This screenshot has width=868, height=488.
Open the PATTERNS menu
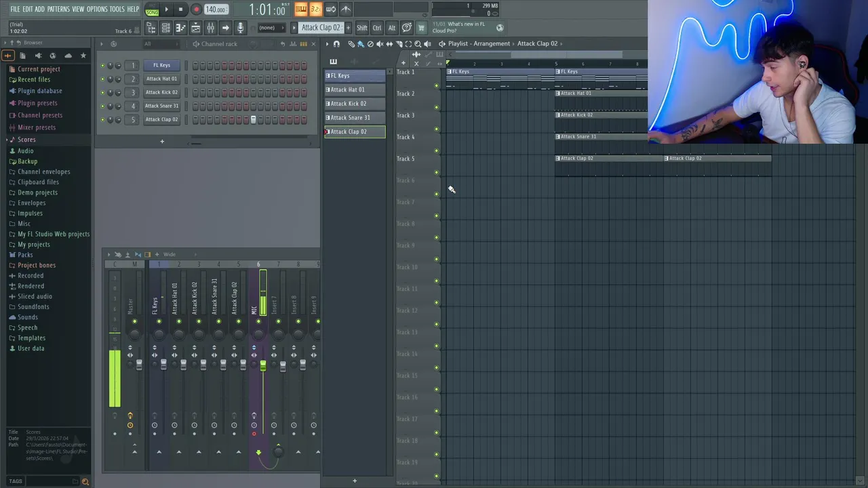(58, 9)
